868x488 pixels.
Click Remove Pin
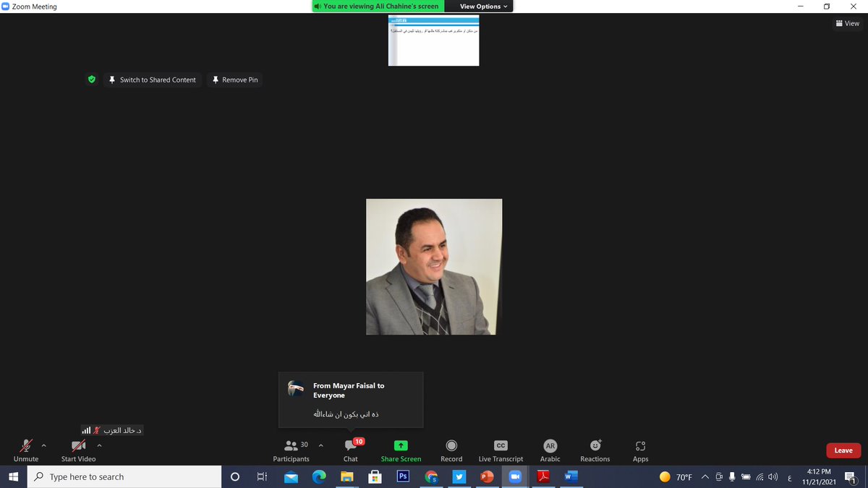(x=234, y=80)
